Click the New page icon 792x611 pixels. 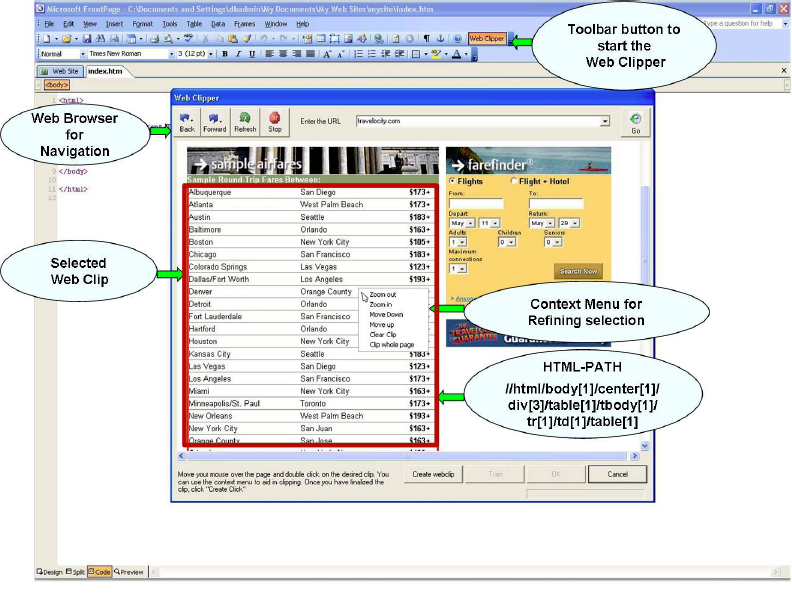click(46, 39)
